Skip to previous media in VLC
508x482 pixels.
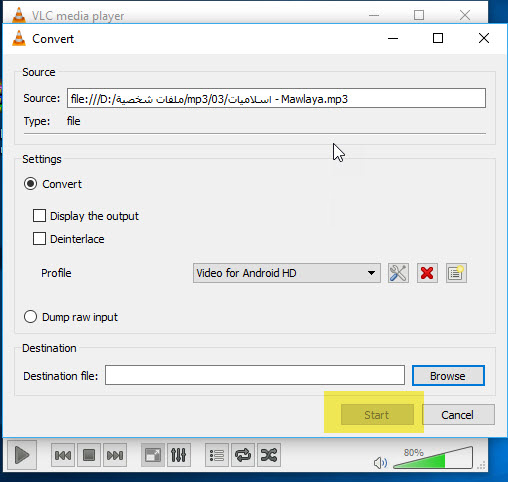63,455
